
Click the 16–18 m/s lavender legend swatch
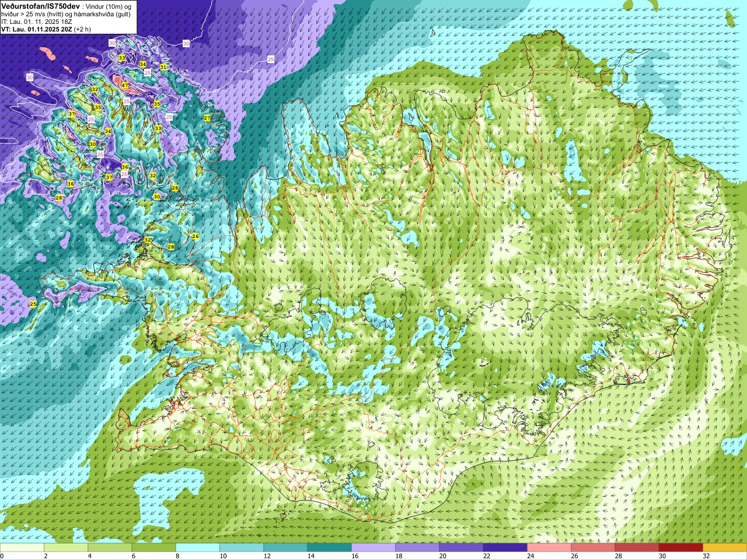click(373, 548)
